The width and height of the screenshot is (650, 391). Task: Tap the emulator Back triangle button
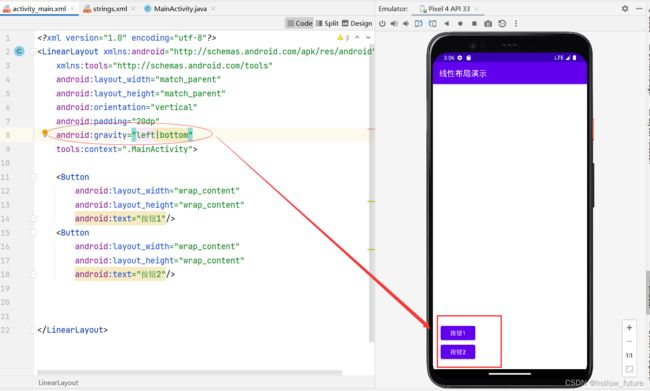pyautogui.click(x=446, y=24)
